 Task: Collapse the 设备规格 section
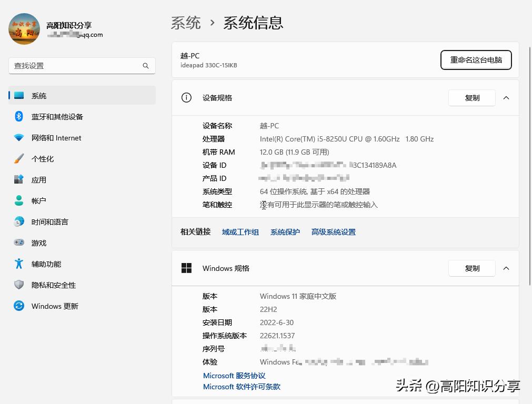pos(506,97)
